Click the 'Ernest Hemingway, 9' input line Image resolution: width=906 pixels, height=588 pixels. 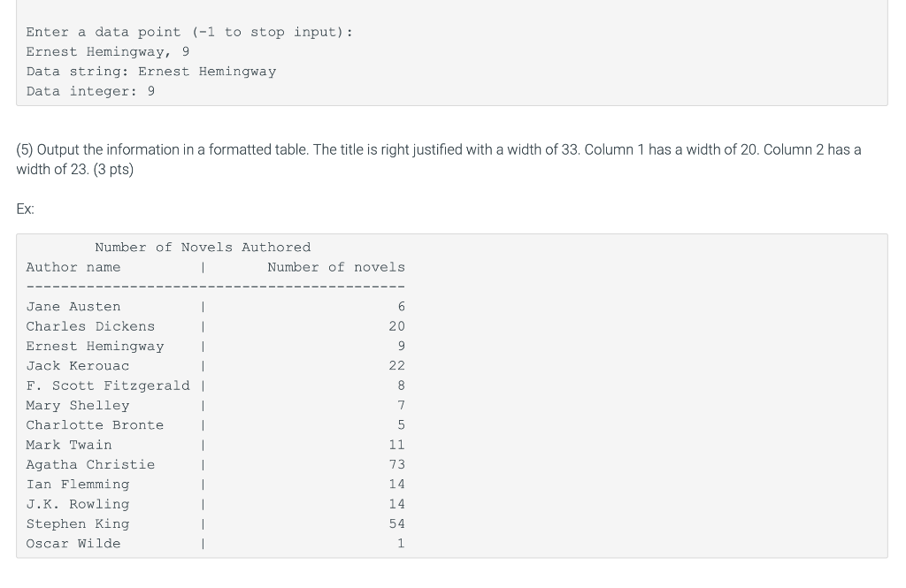point(107,52)
